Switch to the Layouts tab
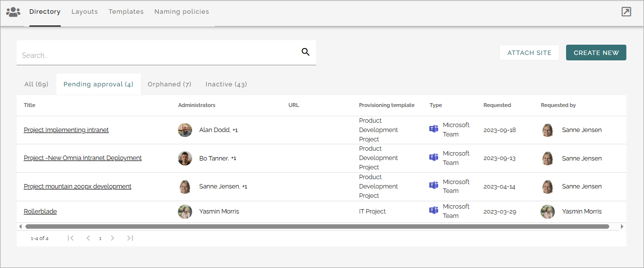 (85, 12)
